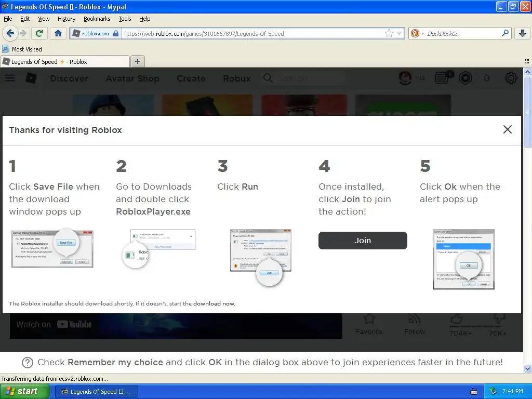Click the page scrollbar down arrow

click(527, 368)
